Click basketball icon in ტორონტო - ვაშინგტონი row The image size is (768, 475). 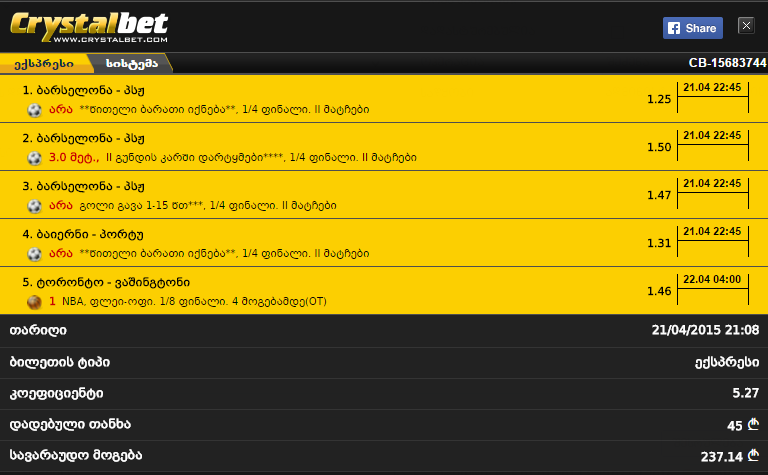[x=34, y=302]
